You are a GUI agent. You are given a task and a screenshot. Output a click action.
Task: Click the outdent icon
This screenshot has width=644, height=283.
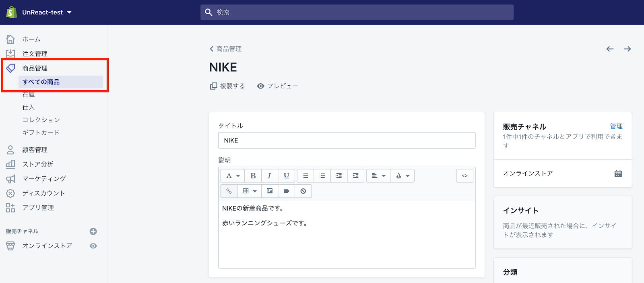click(x=339, y=176)
